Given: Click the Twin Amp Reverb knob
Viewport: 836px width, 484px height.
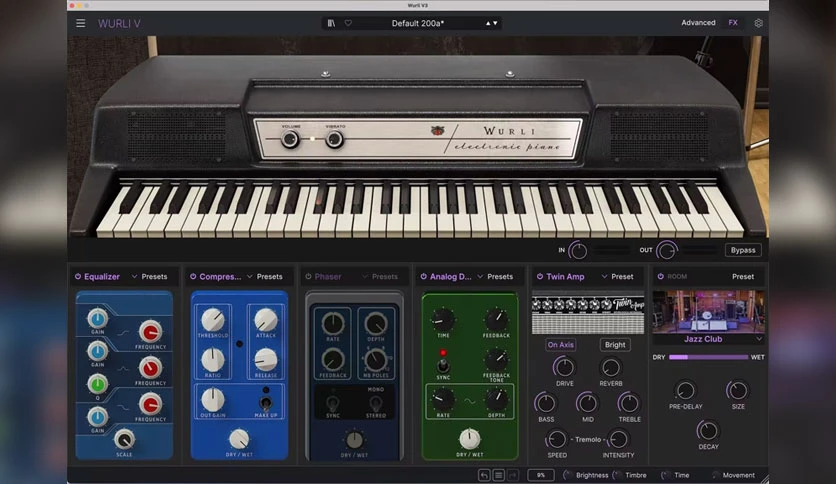Looking at the screenshot, I should point(610,367).
